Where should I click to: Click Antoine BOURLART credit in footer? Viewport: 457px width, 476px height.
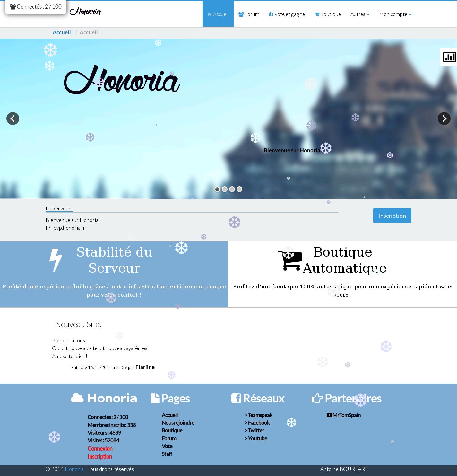[344, 469]
